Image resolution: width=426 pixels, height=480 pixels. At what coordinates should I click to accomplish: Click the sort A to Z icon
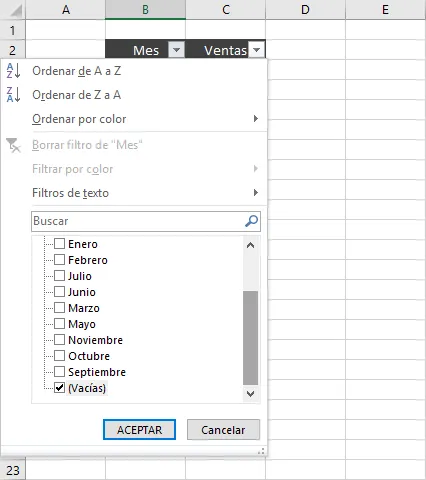(13, 71)
